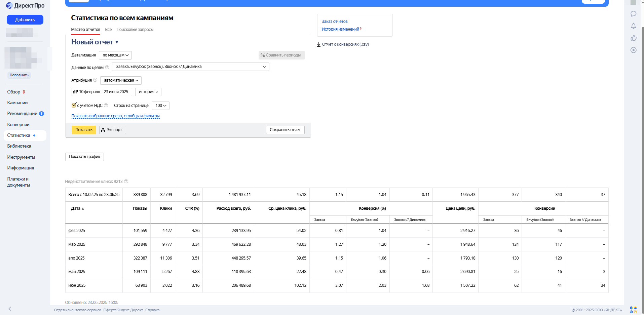The height and width of the screenshot is (315, 644).
Task: Click the play video icon in right sidebar
Action: [633, 50]
